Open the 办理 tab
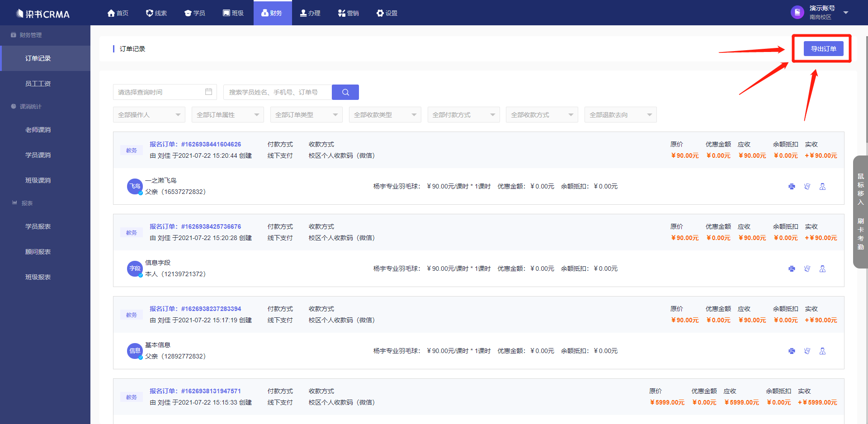 [310, 13]
